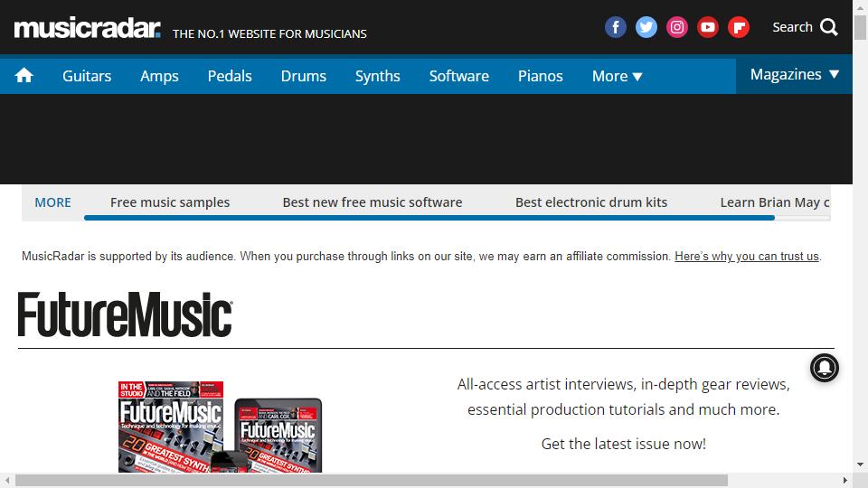Click the MORE label in trending bar
Image resolution: width=868 pixels, height=488 pixels.
(52, 202)
